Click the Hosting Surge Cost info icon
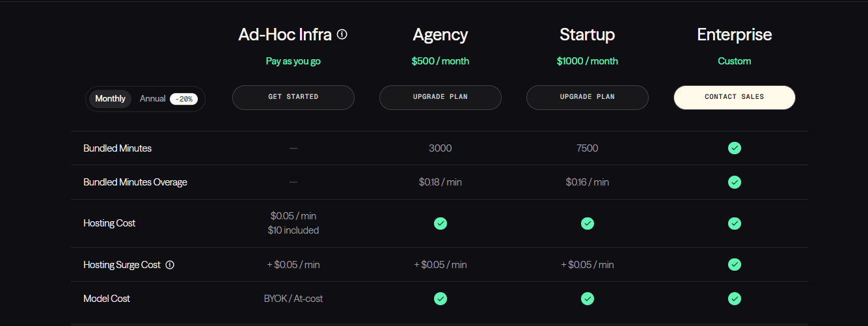Image resolution: width=868 pixels, height=326 pixels. pyautogui.click(x=170, y=265)
